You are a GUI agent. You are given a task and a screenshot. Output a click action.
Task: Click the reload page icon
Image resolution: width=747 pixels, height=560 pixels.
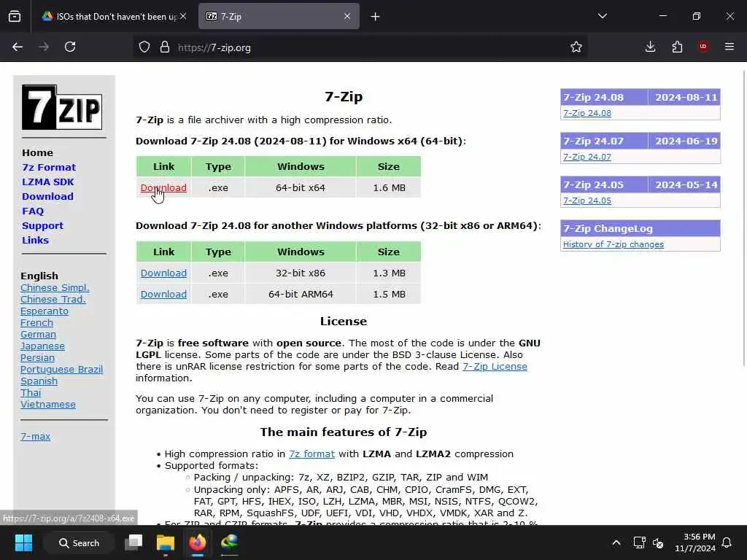(70, 47)
